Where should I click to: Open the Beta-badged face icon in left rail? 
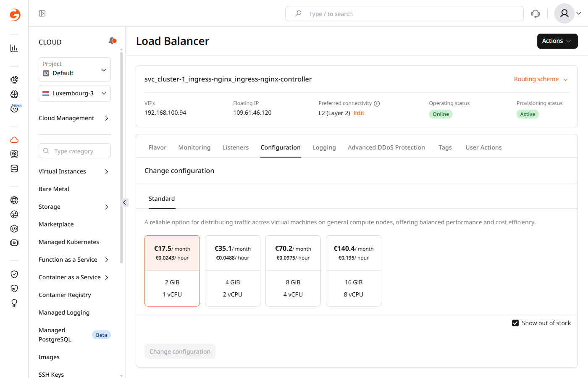14,108
